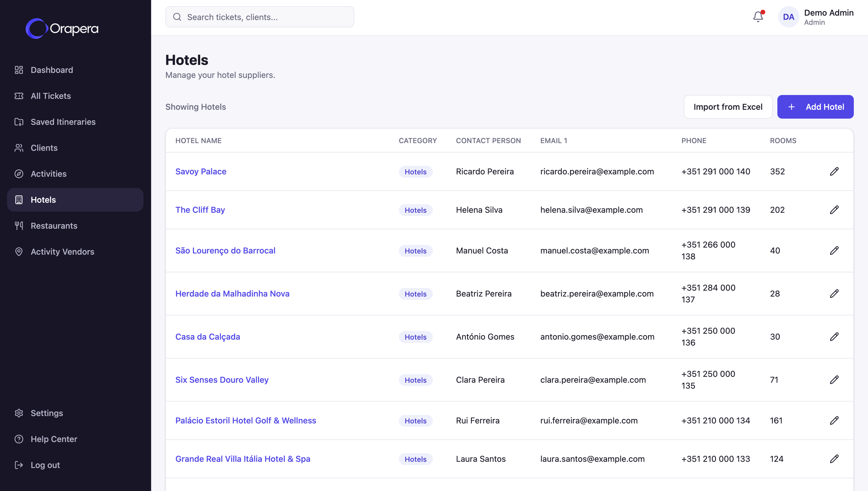Edit Casa da Calçada with pencil icon
This screenshot has width=868, height=491.
point(834,337)
